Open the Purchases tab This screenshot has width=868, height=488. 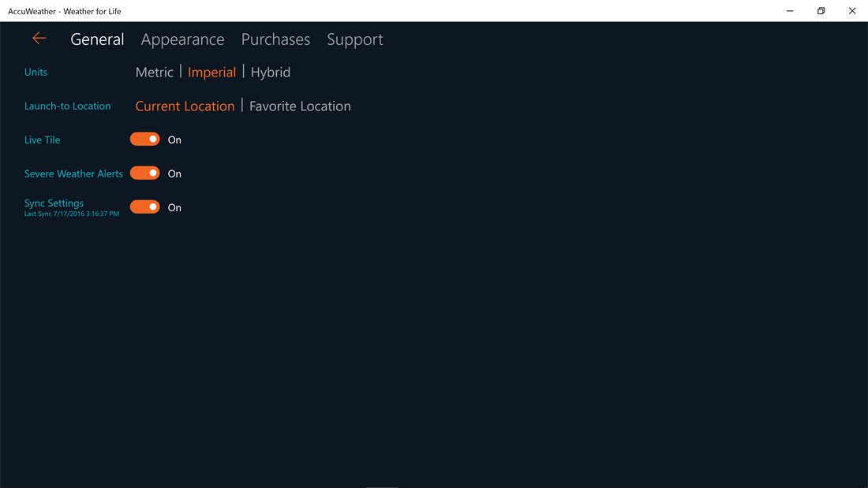(x=275, y=39)
